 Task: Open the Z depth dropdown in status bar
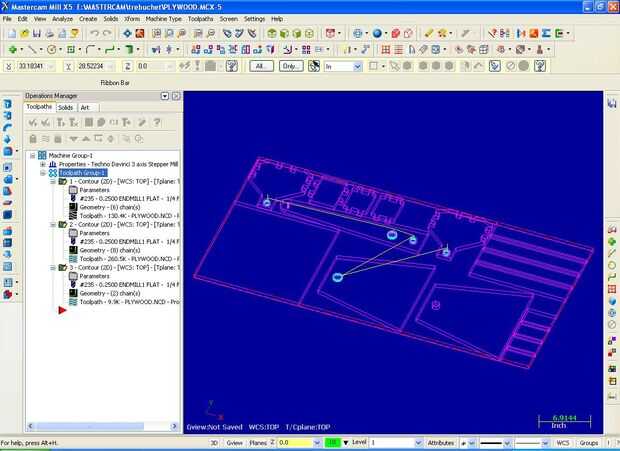(x=317, y=443)
